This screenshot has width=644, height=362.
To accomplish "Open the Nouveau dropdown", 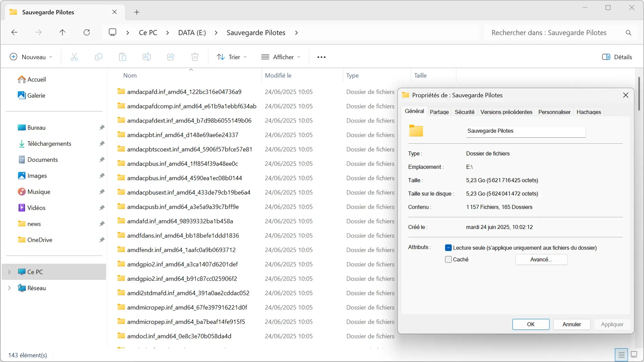I will [x=31, y=57].
